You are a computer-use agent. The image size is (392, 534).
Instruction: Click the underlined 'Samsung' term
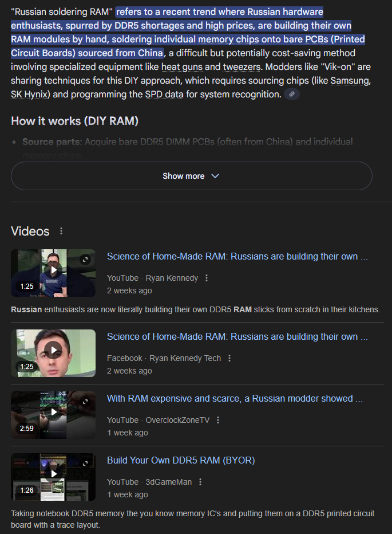tap(350, 81)
